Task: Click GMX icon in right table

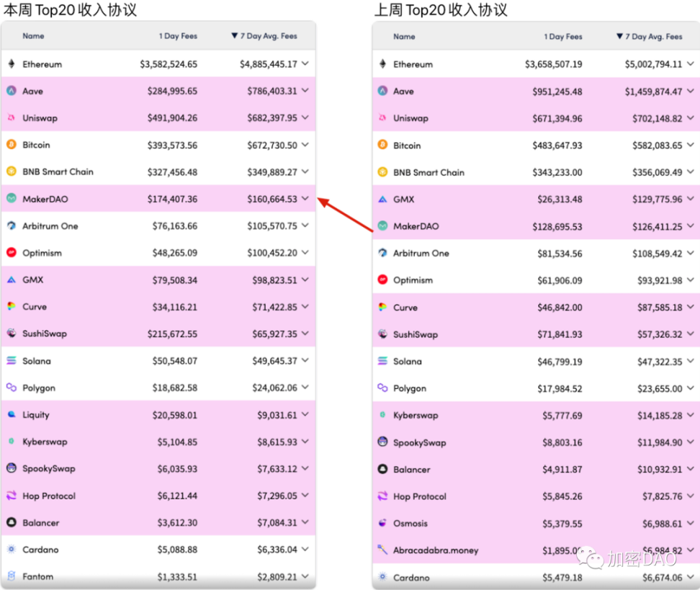Action: tap(382, 200)
